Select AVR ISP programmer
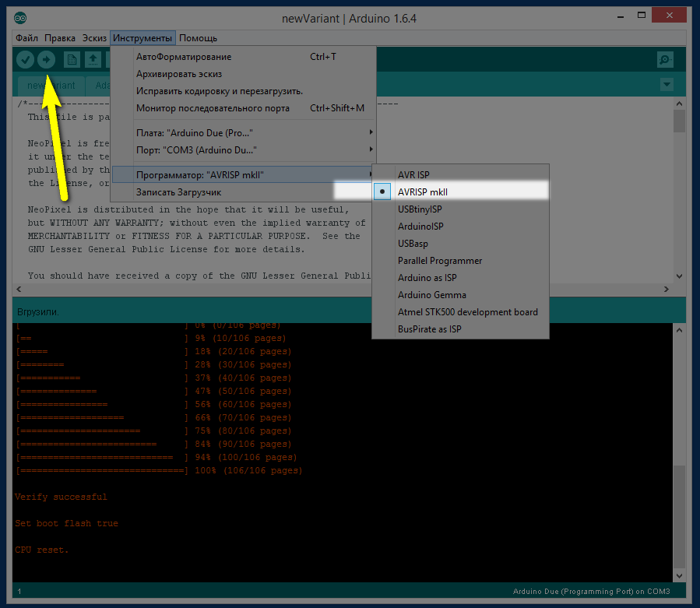The width and height of the screenshot is (700, 608). pyautogui.click(x=460, y=174)
